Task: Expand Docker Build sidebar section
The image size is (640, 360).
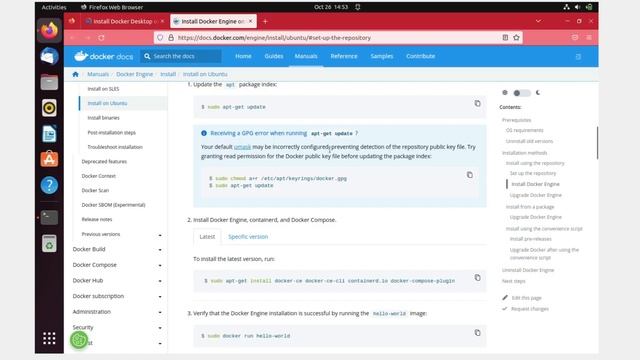Action: (160, 250)
